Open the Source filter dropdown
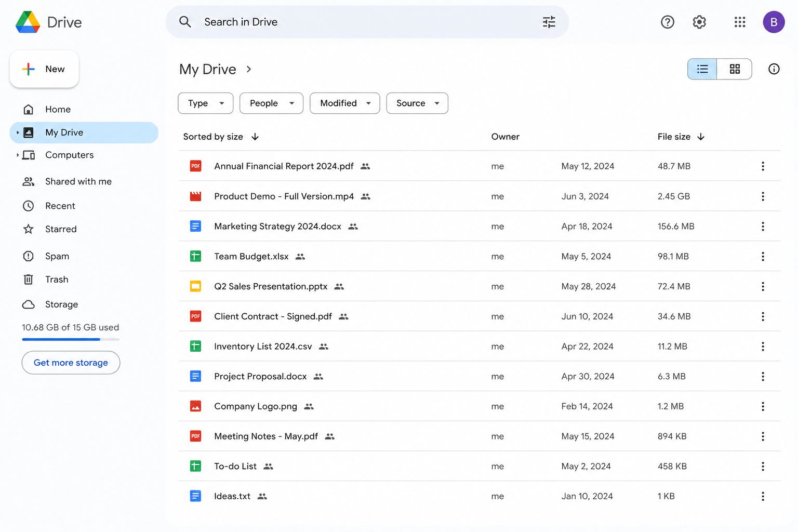This screenshot has width=798, height=532. [417, 103]
